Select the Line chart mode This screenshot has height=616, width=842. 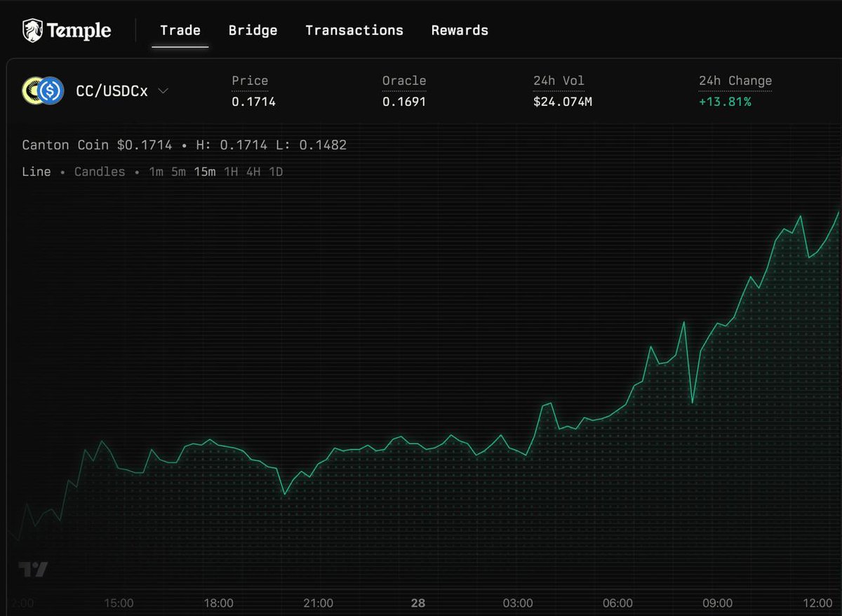click(36, 171)
